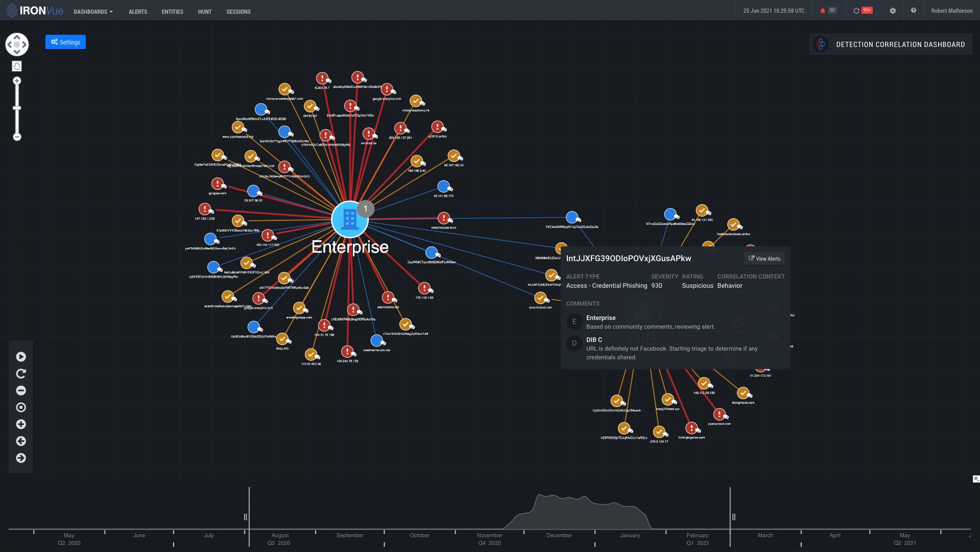Screen dimensions: 980x552
Task: Go to the Entities menu item
Action: click(172, 11)
